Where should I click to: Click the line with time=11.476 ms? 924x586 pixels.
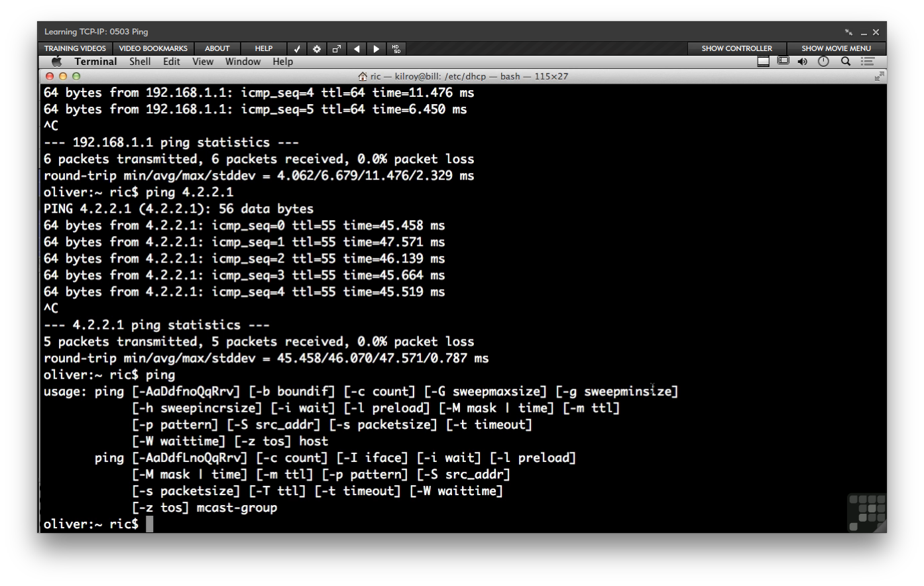click(259, 93)
